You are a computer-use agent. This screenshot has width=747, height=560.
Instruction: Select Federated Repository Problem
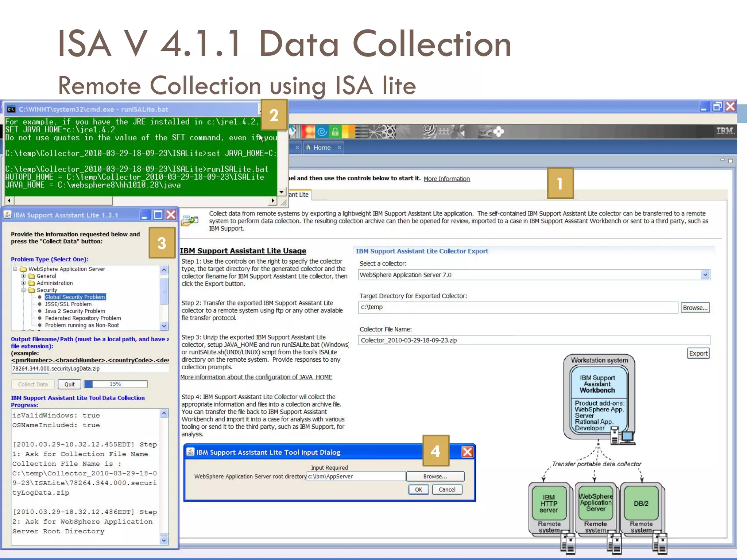83,318
